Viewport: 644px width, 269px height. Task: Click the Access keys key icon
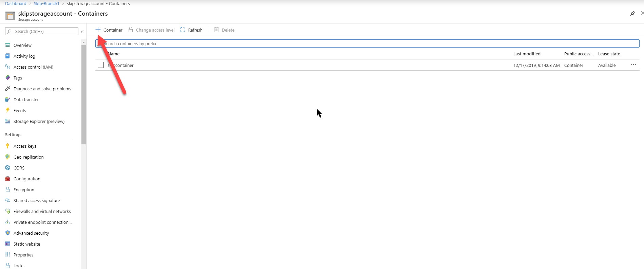[7, 146]
